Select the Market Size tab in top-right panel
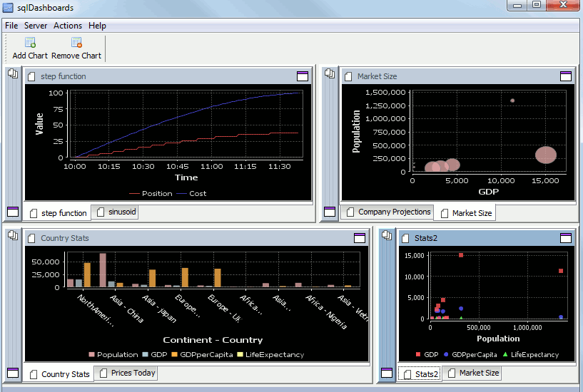Image resolution: width=583 pixels, height=392 pixels. pos(465,213)
